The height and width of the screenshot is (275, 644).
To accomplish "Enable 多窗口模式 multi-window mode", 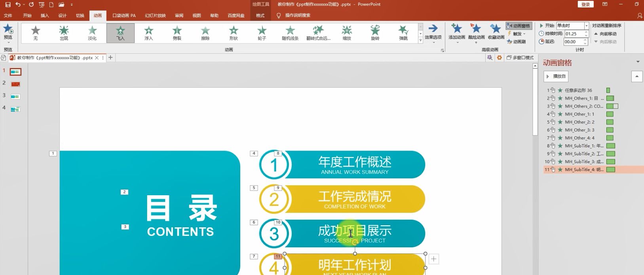I will [520, 58].
